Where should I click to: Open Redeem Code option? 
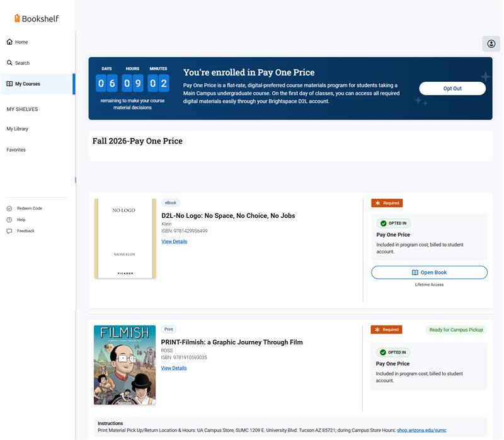click(30, 208)
